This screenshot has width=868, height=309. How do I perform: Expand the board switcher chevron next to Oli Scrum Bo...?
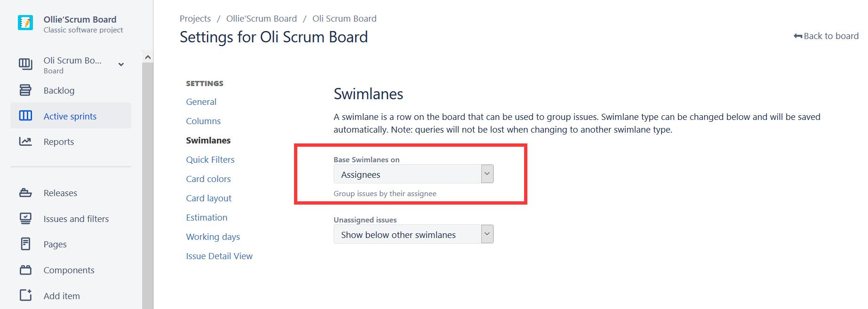121,64
